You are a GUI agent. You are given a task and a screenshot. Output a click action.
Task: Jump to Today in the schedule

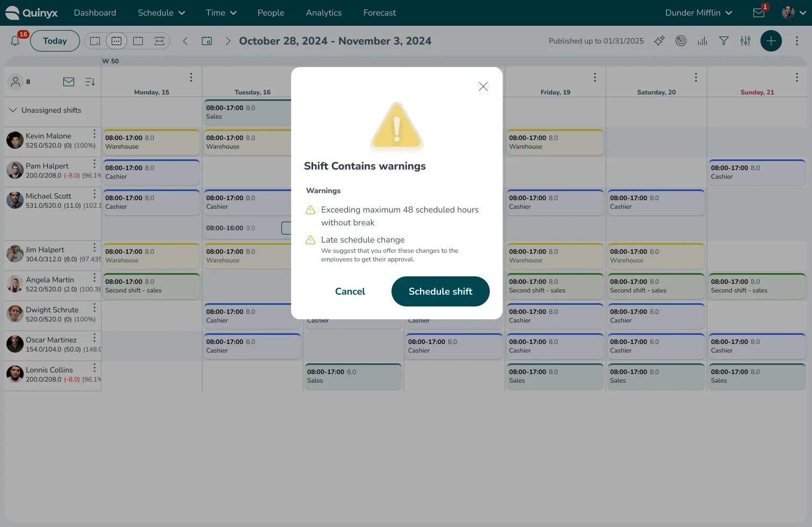pos(55,41)
